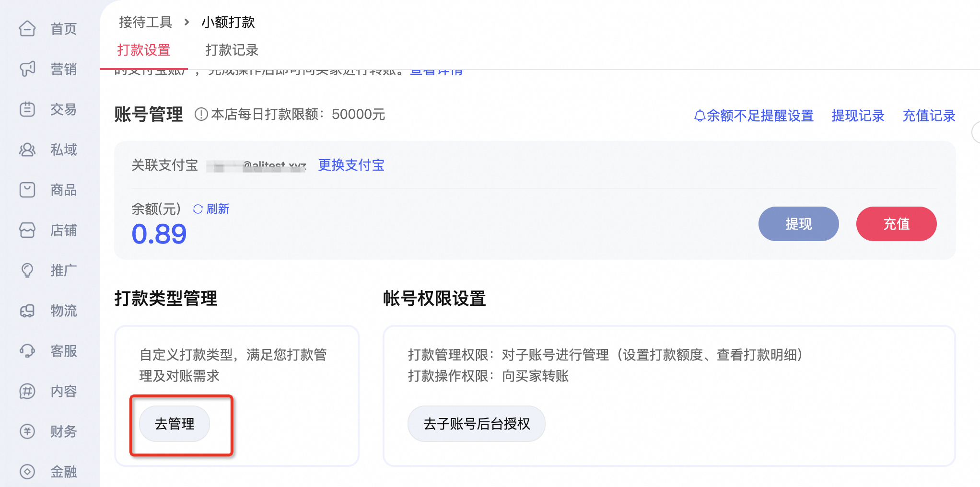
Task: Click the promotion lightbulb icon
Action: pyautogui.click(x=27, y=270)
